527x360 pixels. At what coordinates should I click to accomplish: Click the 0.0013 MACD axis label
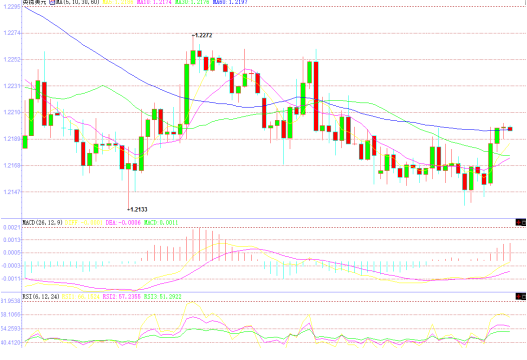12,240
